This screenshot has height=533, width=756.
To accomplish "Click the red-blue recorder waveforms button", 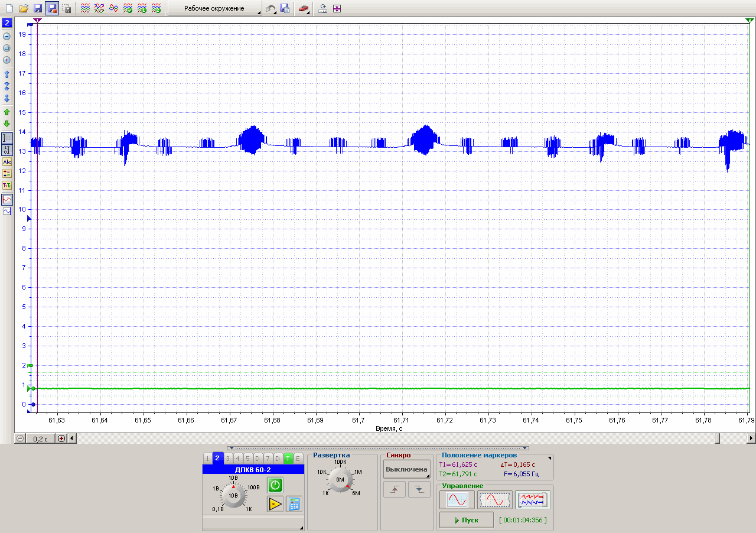I will click(533, 500).
